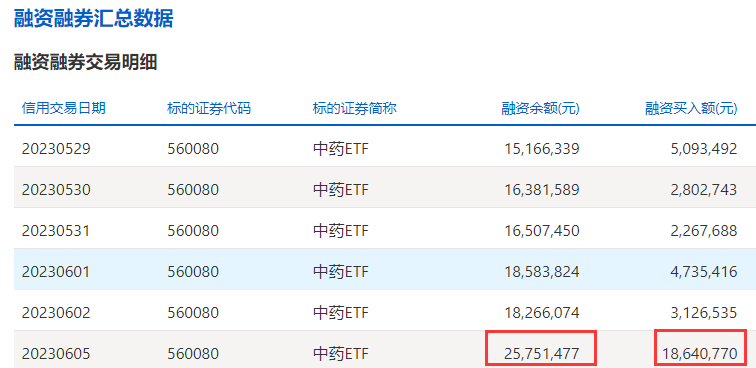Select the 20230529 date row
This screenshot has height=368, width=756.
[385, 149]
